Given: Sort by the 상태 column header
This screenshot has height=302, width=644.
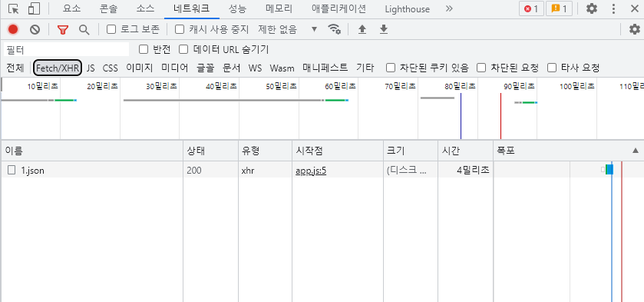Looking at the screenshot, I should (210, 151).
